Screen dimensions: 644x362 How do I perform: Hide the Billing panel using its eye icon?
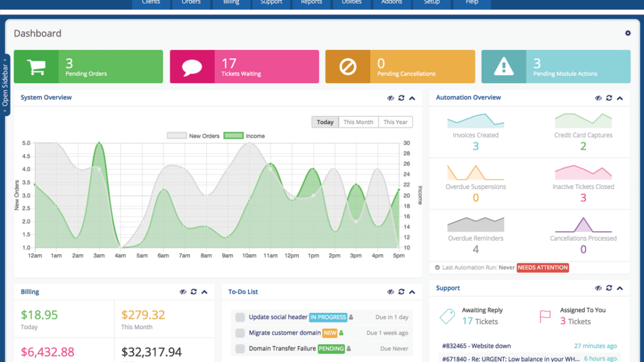click(183, 291)
